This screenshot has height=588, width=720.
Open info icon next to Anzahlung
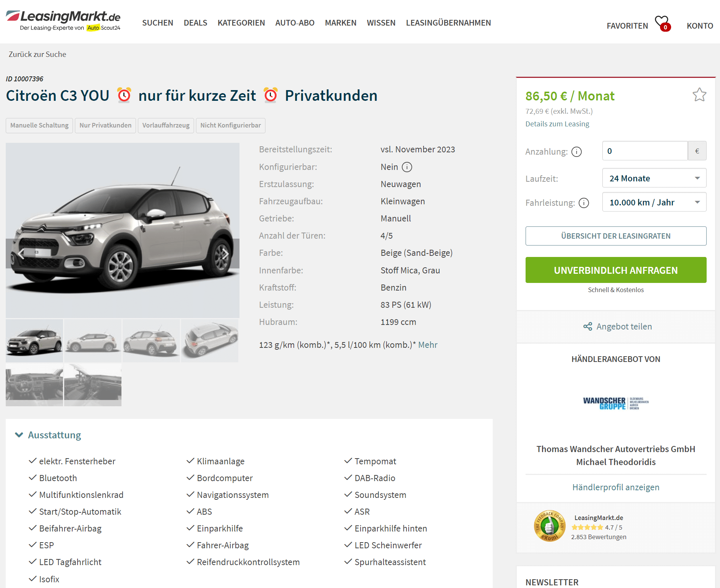point(576,152)
